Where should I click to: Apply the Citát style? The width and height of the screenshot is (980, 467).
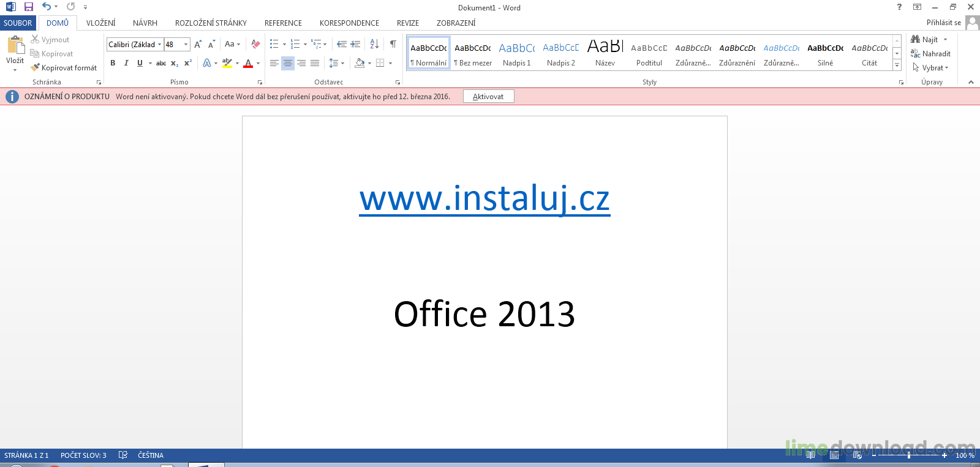[x=869, y=54]
